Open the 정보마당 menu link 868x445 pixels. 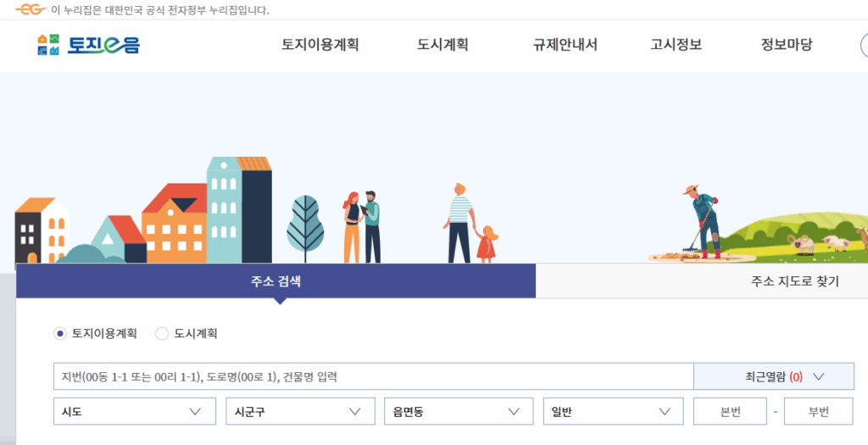click(x=787, y=45)
